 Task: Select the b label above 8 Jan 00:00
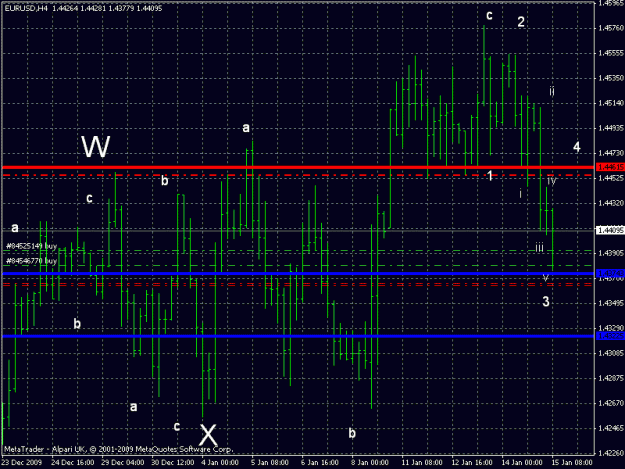(352, 433)
